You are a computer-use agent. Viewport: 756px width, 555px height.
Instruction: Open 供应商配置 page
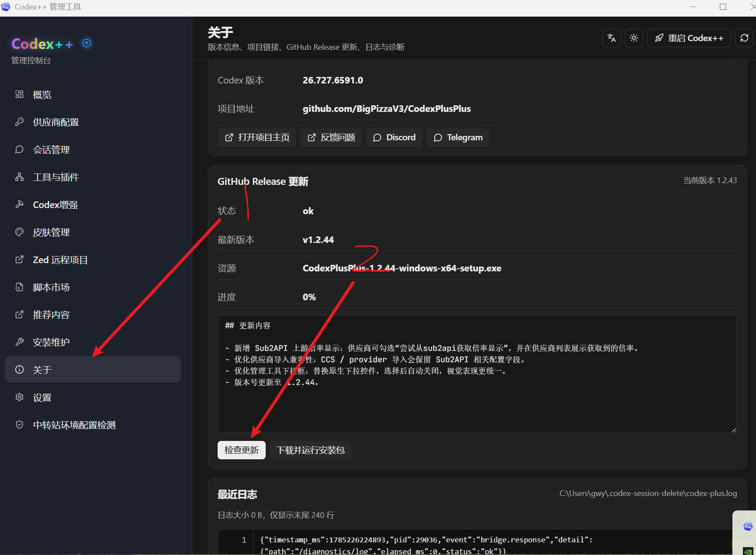click(93, 122)
